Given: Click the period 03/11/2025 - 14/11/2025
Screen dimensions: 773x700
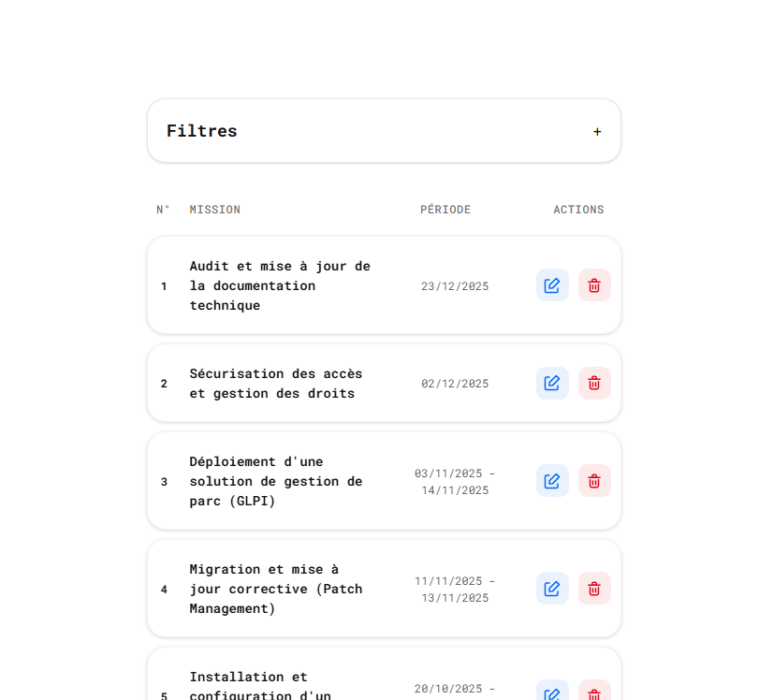Looking at the screenshot, I should [455, 481].
